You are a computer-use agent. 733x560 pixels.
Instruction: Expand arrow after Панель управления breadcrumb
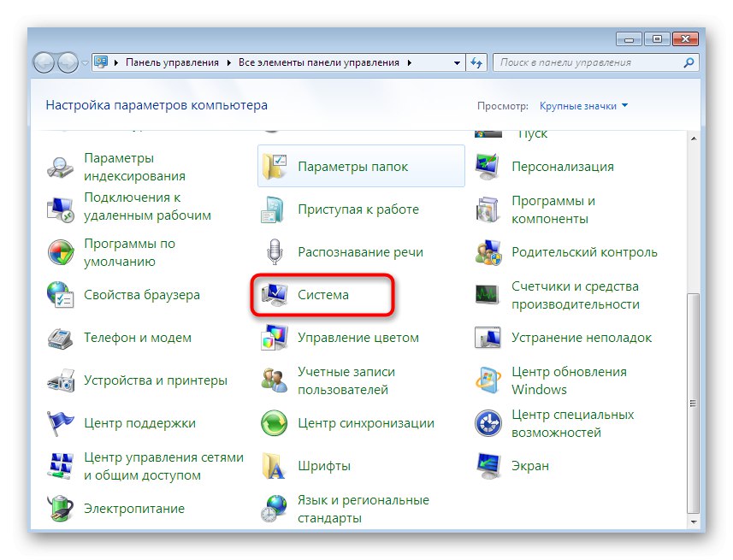228,62
